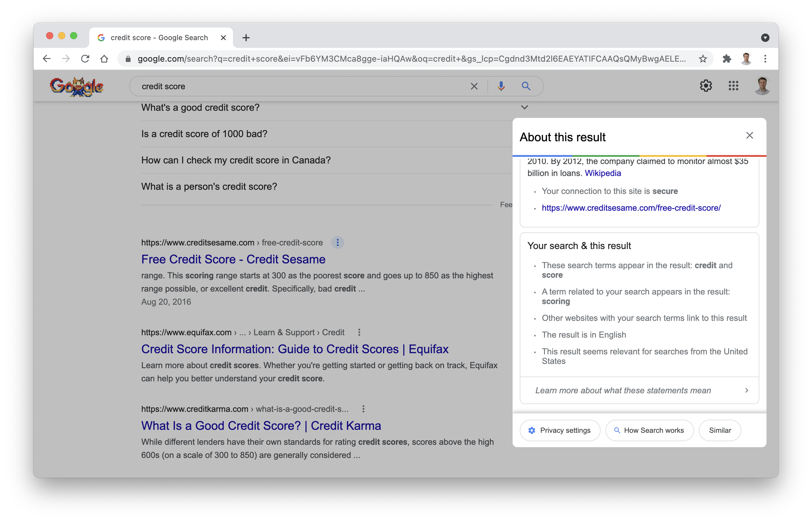Open Google account avatar menu
The image size is (812, 522).
[762, 86]
